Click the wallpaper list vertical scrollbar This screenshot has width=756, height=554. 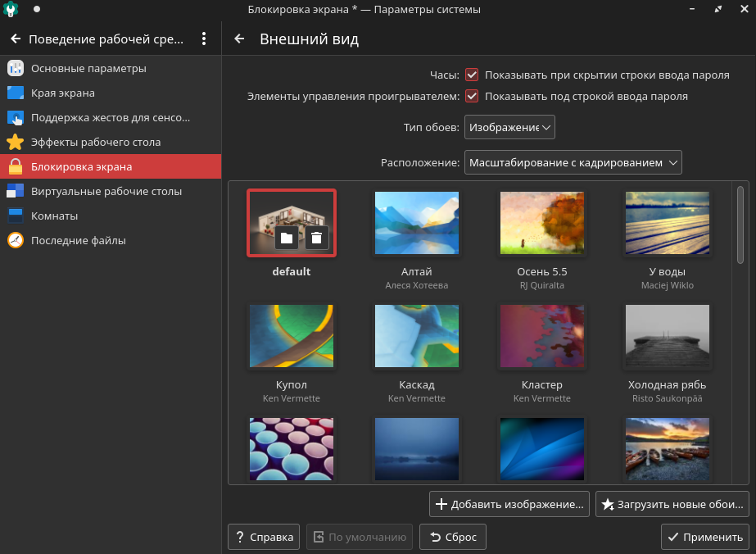[740, 225]
